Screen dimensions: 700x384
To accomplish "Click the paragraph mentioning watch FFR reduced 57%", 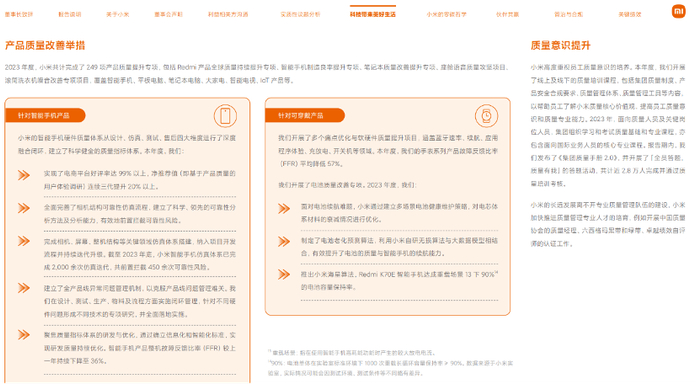I will (388, 151).
